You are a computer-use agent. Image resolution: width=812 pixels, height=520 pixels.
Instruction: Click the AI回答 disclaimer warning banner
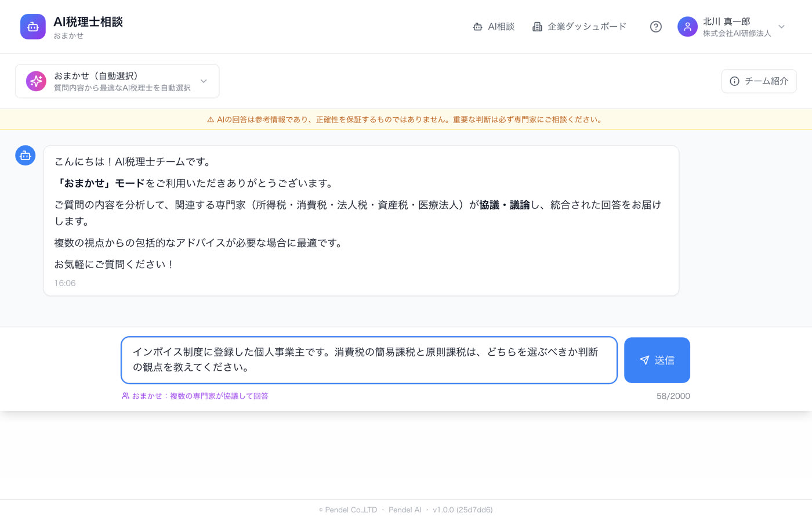[406, 120]
